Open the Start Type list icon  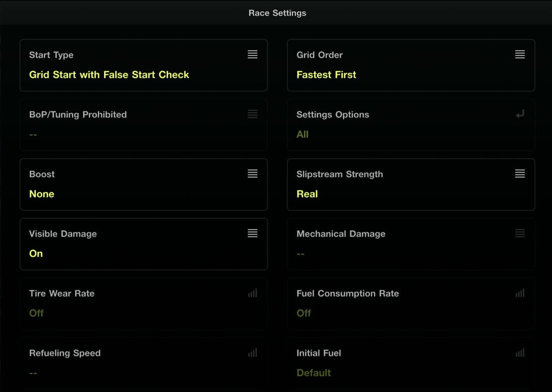(x=252, y=54)
